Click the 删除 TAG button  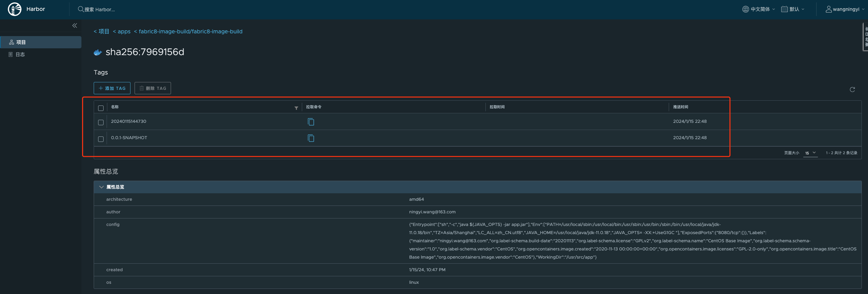(x=153, y=88)
